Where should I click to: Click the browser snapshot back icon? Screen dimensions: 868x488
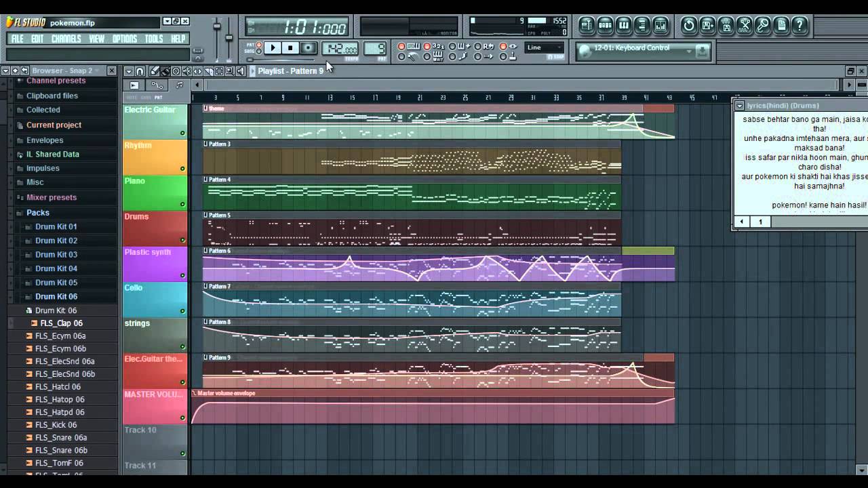[24, 70]
